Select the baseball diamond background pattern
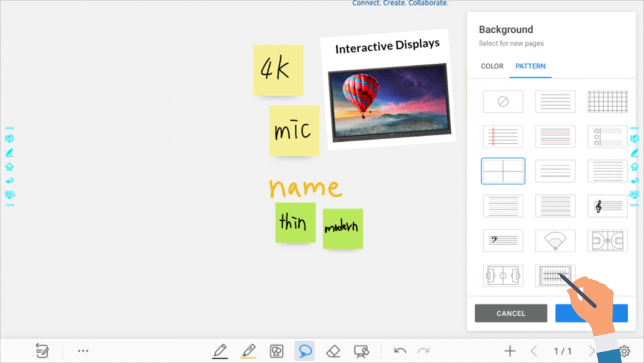The image size is (644, 363). (x=555, y=240)
